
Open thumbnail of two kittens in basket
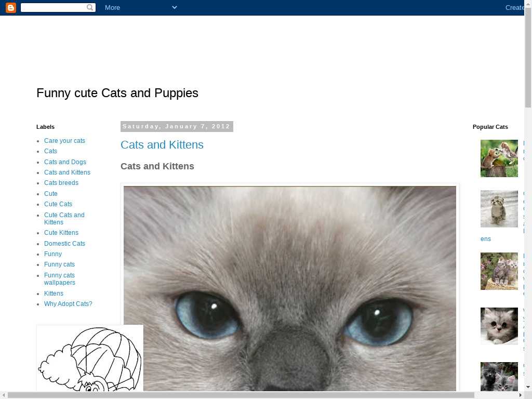[x=499, y=271]
